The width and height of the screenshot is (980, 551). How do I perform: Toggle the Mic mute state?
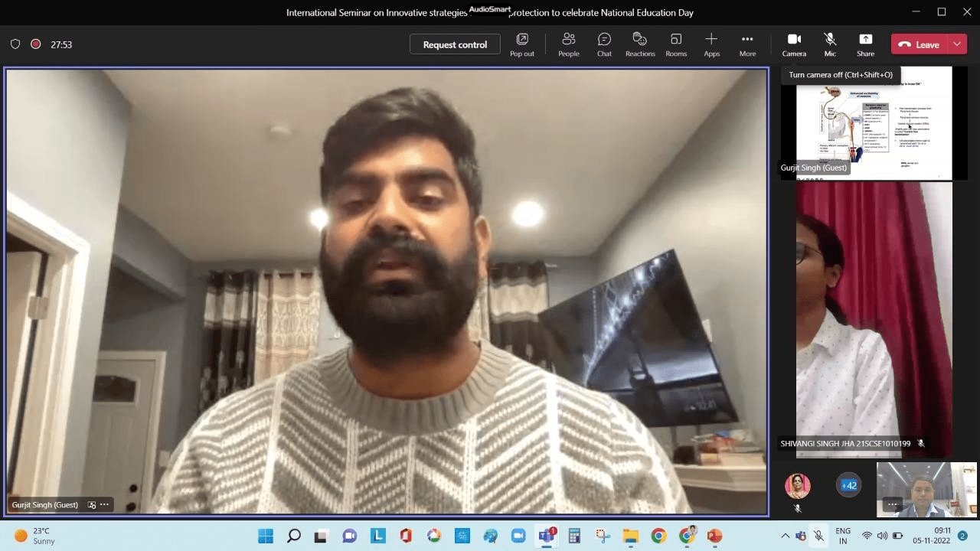click(830, 44)
